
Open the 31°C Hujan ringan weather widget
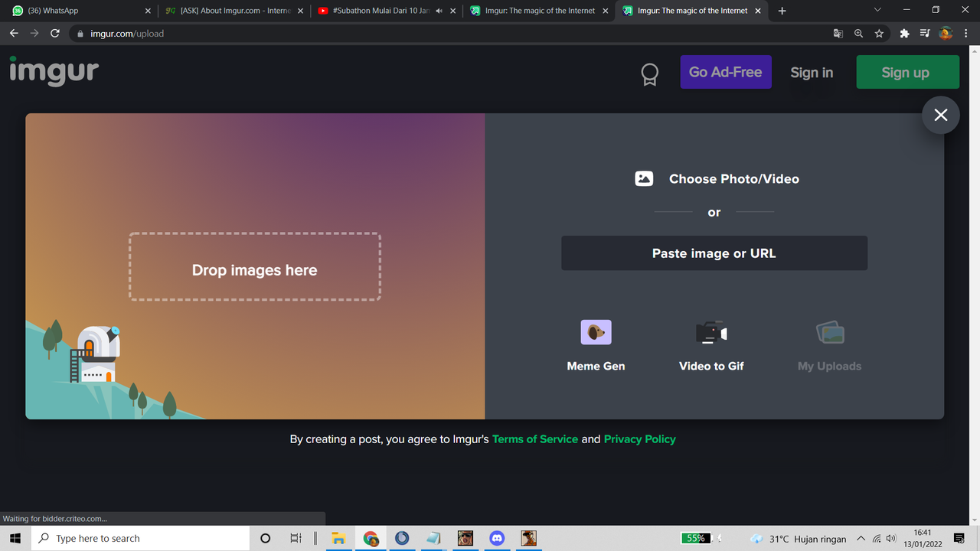pyautogui.click(x=799, y=539)
